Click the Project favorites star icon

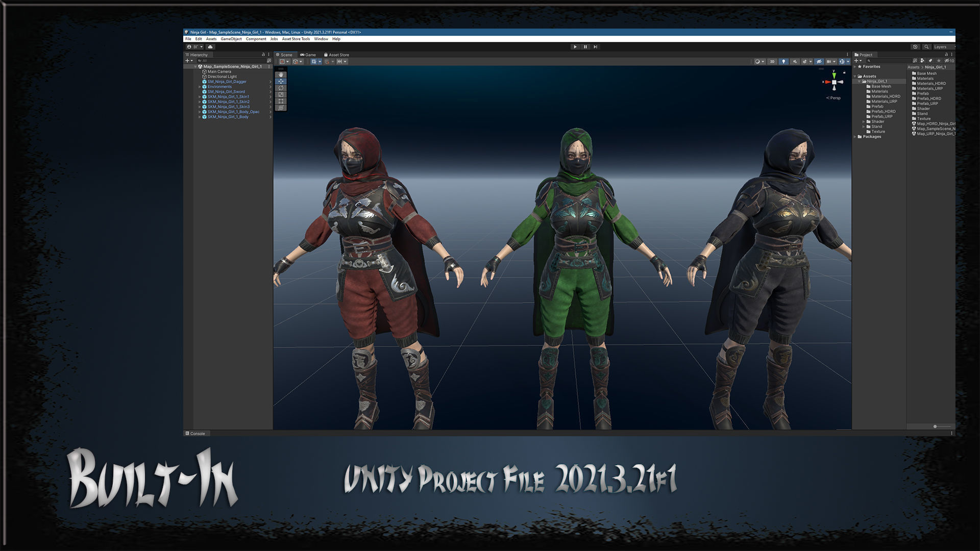(938, 61)
